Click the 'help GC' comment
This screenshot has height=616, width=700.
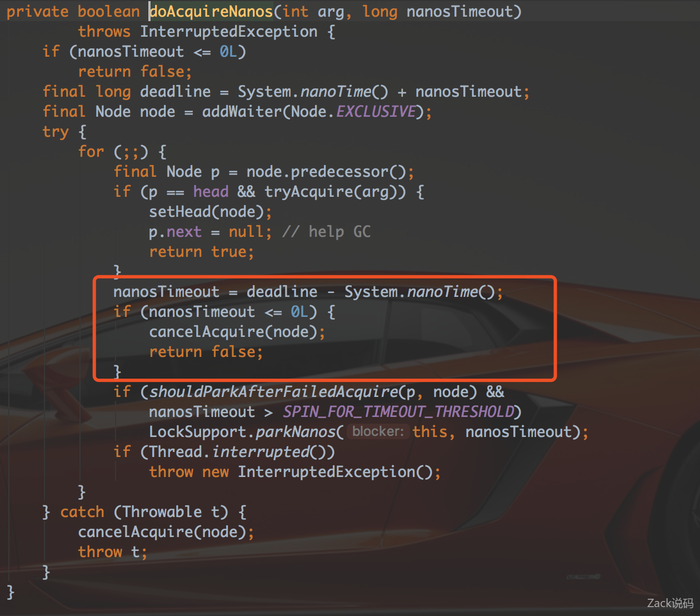[x=327, y=232]
